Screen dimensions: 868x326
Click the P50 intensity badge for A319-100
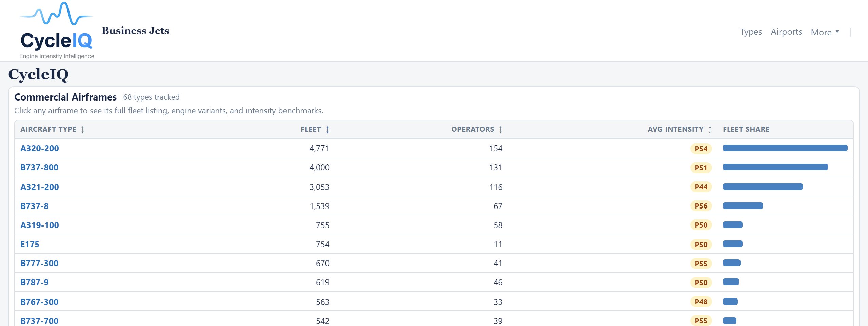[701, 225]
